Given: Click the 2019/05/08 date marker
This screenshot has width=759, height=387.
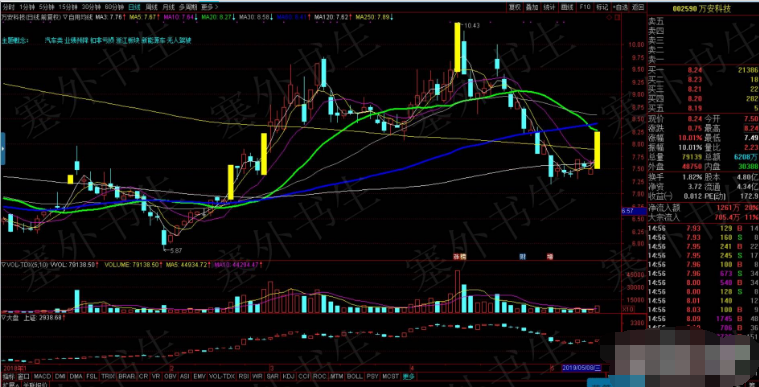Looking at the screenshot, I should 581,368.
